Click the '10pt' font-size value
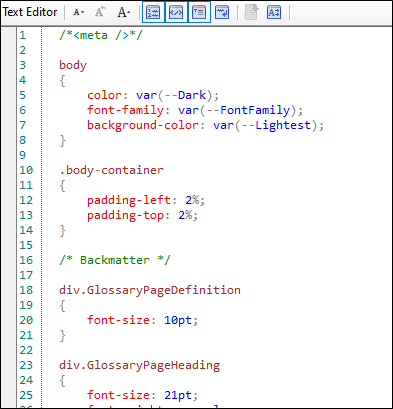393x409 pixels. pyautogui.click(x=178, y=320)
